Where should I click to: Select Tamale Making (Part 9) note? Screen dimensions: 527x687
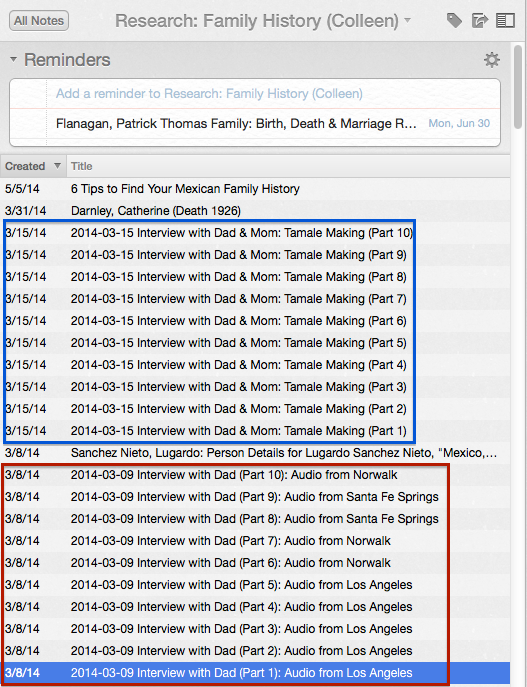coord(255,255)
